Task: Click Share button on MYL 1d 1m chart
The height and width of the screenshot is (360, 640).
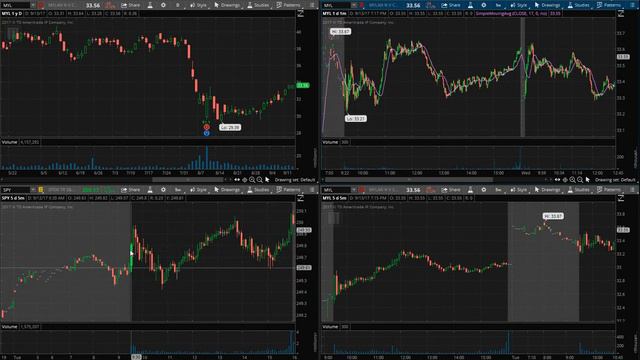Action: pyautogui.click(x=451, y=5)
